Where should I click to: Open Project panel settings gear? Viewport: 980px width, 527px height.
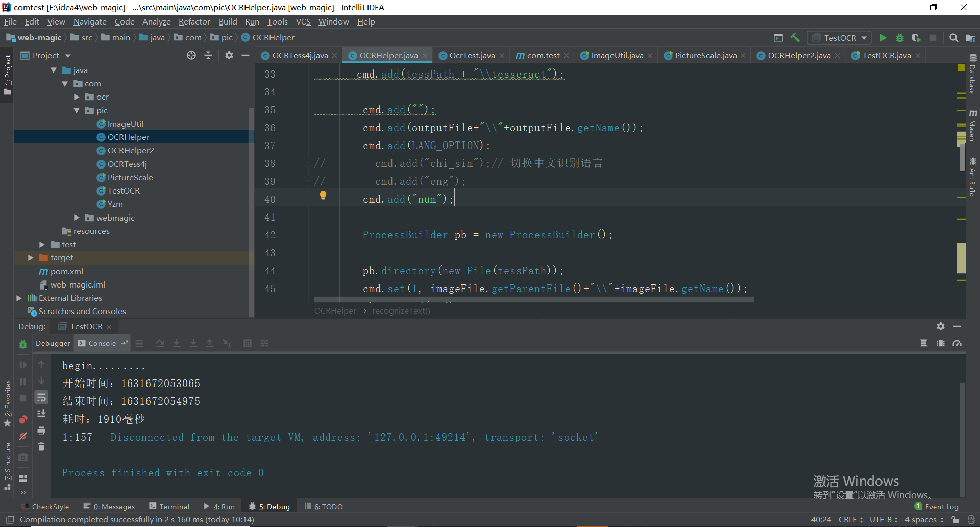pos(229,55)
